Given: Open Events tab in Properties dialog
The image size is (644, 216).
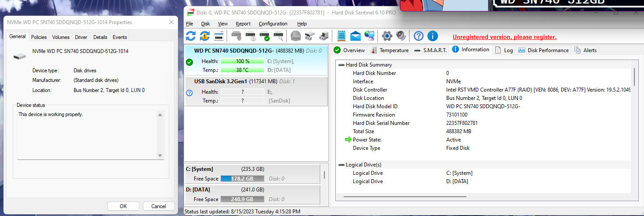Looking at the screenshot, I should (120, 37).
